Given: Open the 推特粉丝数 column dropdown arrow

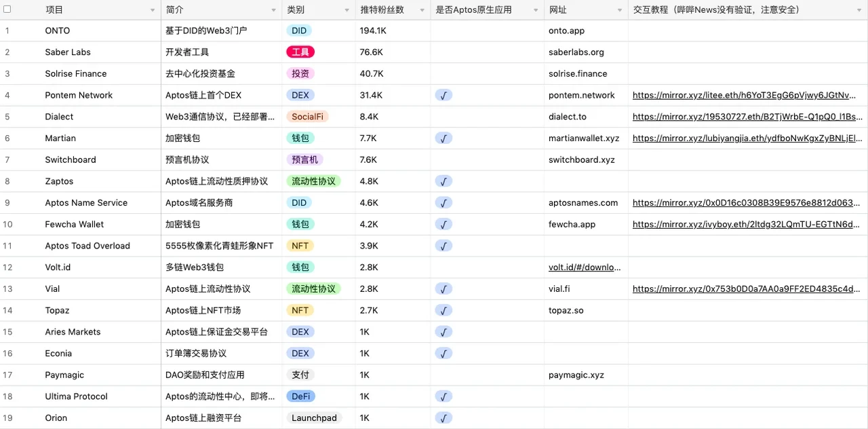Looking at the screenshot, I should tap(422, 10).
